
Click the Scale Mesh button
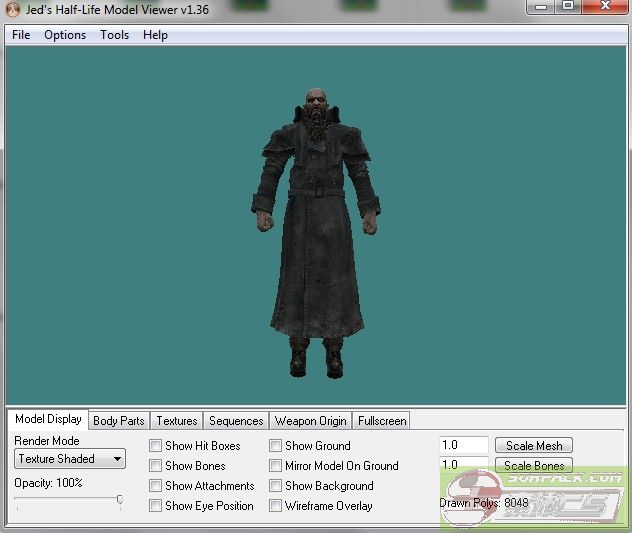point(534,446)
